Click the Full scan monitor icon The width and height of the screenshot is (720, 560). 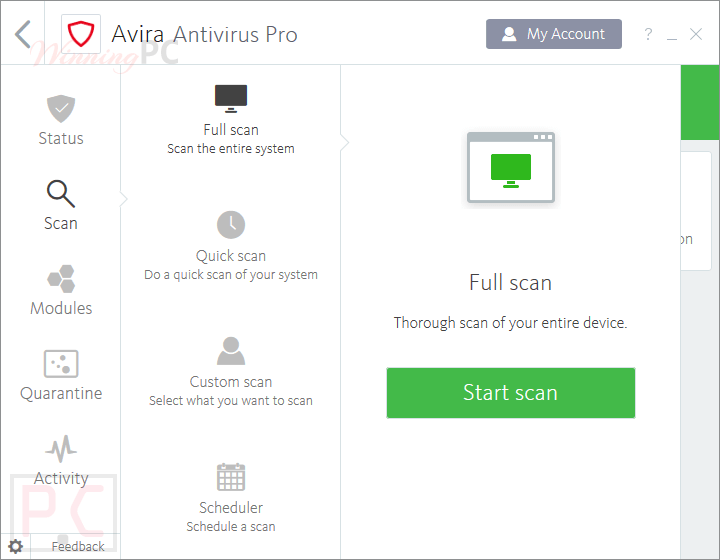pos(231,98)
